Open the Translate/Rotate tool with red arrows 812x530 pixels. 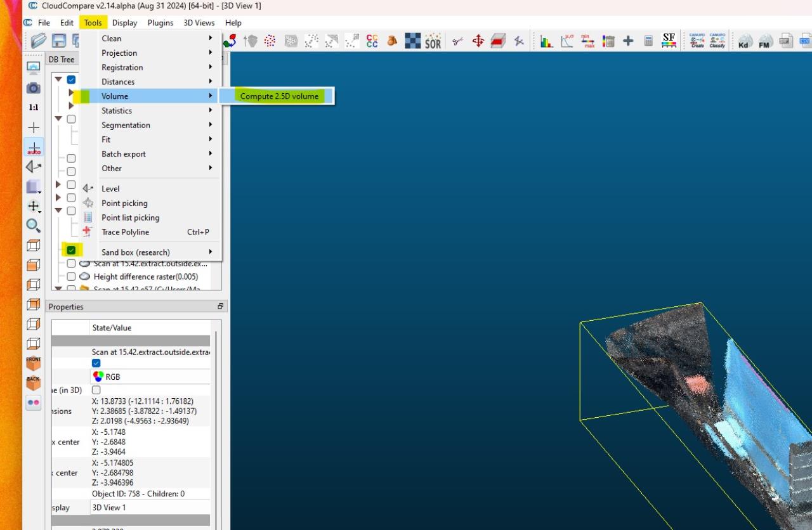click(478, 41)
